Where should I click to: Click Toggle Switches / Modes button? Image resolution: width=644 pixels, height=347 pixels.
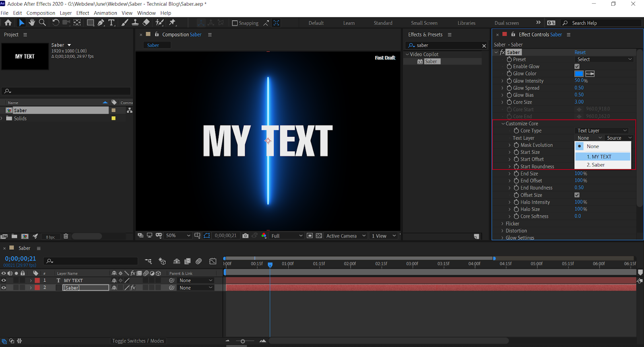(x=138, y=341)
